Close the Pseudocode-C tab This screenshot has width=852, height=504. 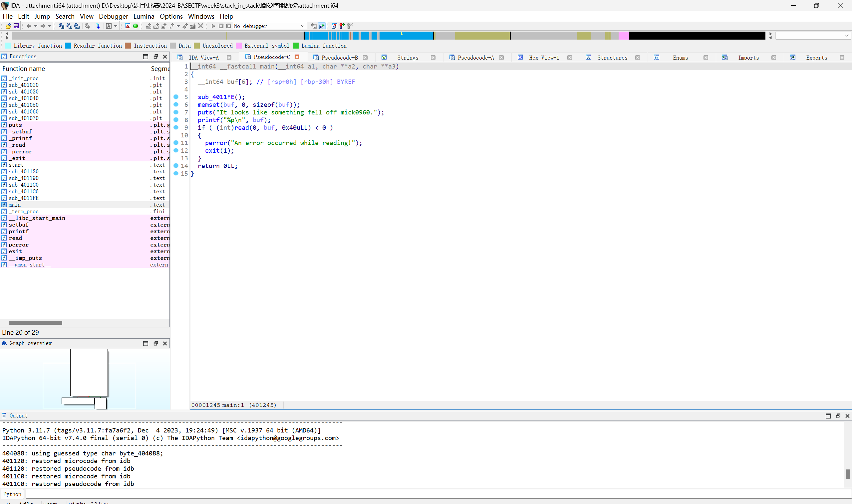297,57
